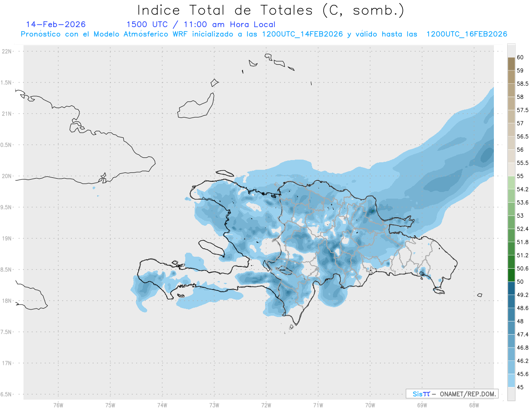This screenshot has height=411, width=532.
Task: Pick the dark blue swatch between 49.2 and 50
Action: (x=511, y=288)
